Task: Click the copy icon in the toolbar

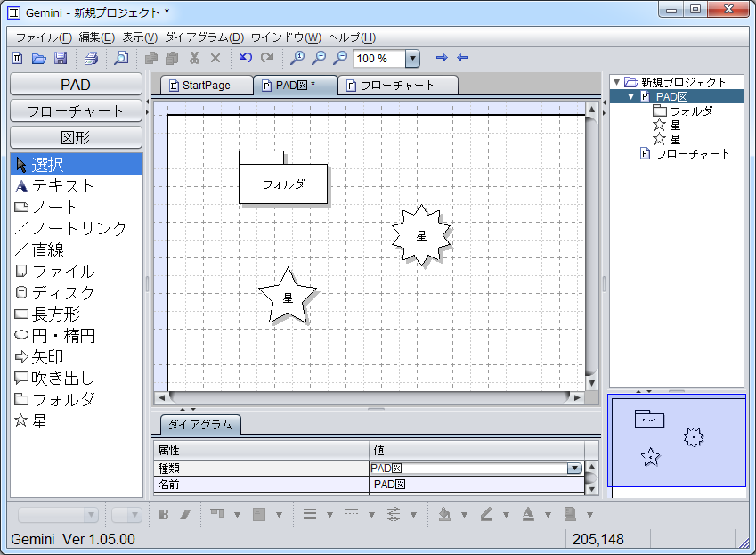Action: click(151, 58)
